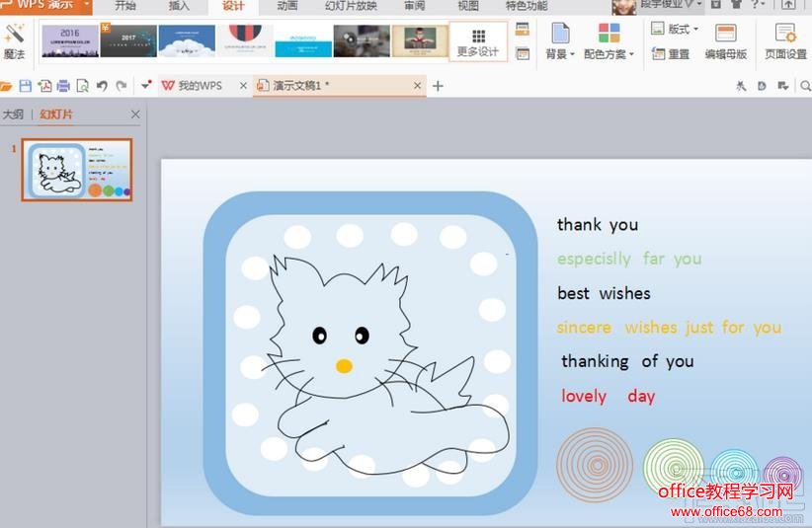This screenshot has width=812, height=528.
Task: Close the slide thumbnail side panel
Action: coord(135,114)
